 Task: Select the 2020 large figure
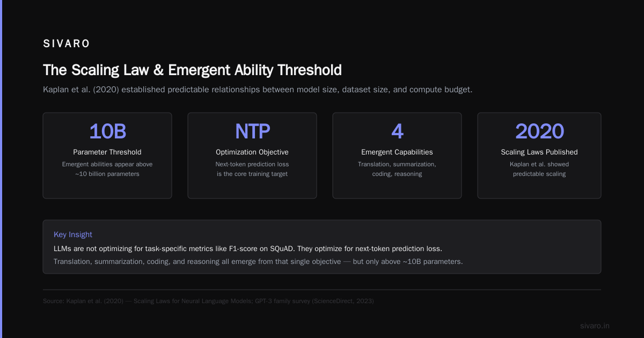click(539, 131)
